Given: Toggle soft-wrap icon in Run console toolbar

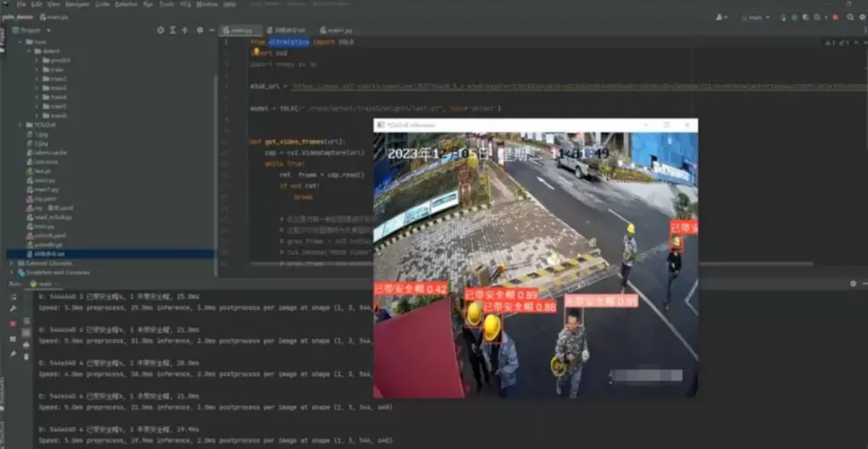Looking at the screenshot, I should (x=25, y=323).
